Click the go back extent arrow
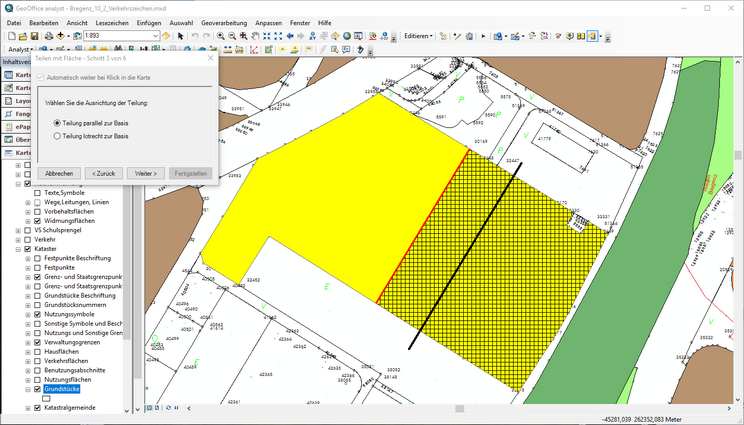The image size is (744, 425). click(290, 36)
